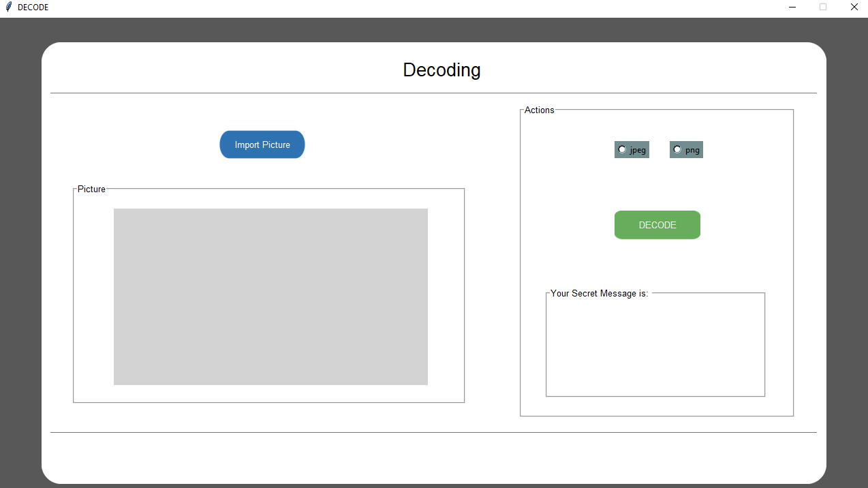868x488 pixels.
Task: Click the "Your Secret Message is:" label
Action: pos(599,293)
